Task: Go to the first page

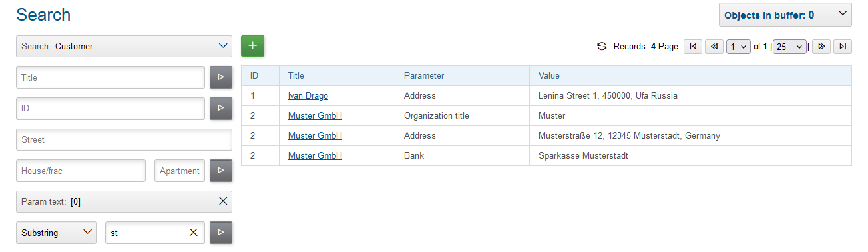Action: click(x=693, y=47)
